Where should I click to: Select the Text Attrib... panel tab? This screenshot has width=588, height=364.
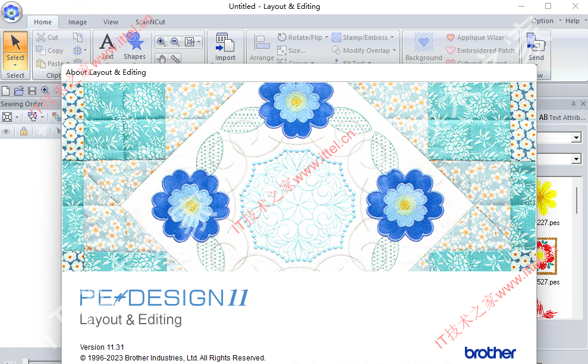pyautogui.click(x=562, y=117)
